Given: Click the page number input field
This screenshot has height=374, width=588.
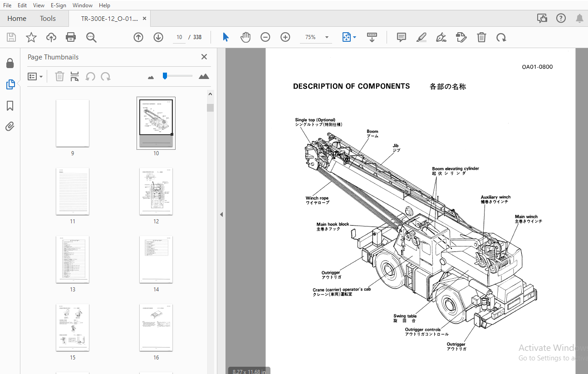Looking at the screenshot, I should (180, 37).
